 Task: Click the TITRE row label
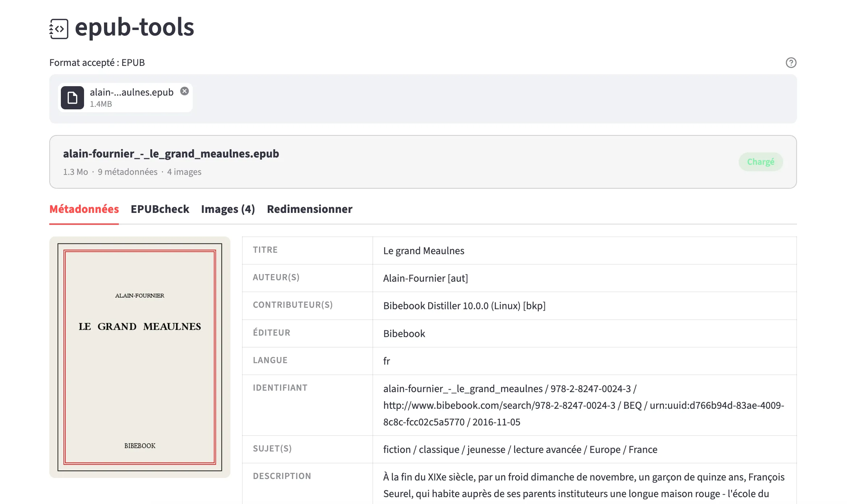click(265, 250)
